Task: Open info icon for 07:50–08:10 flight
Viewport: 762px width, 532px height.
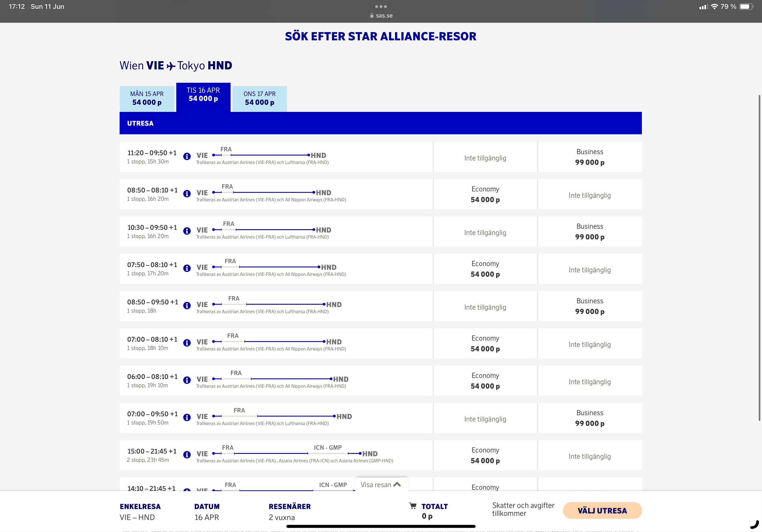Action: tap(187, 268)
